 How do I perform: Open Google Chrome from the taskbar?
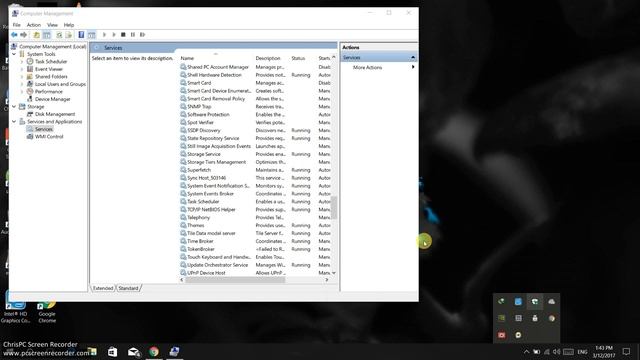[x=154, y=351]
